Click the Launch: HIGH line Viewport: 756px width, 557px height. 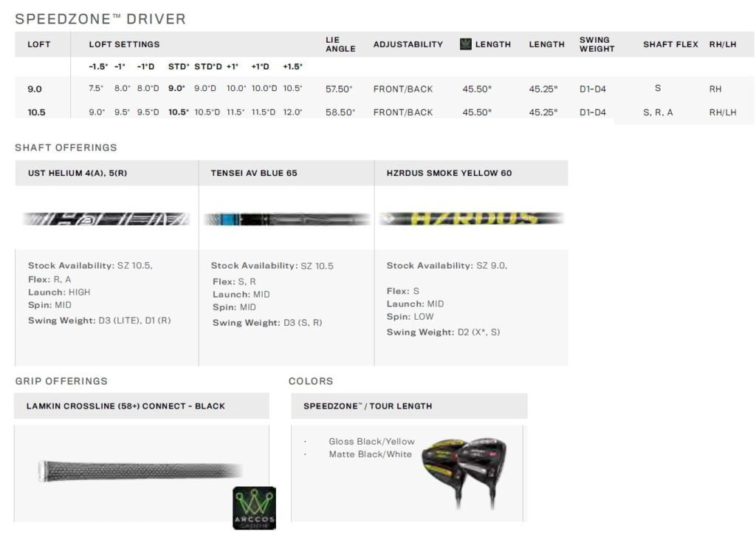coord(59,293)
